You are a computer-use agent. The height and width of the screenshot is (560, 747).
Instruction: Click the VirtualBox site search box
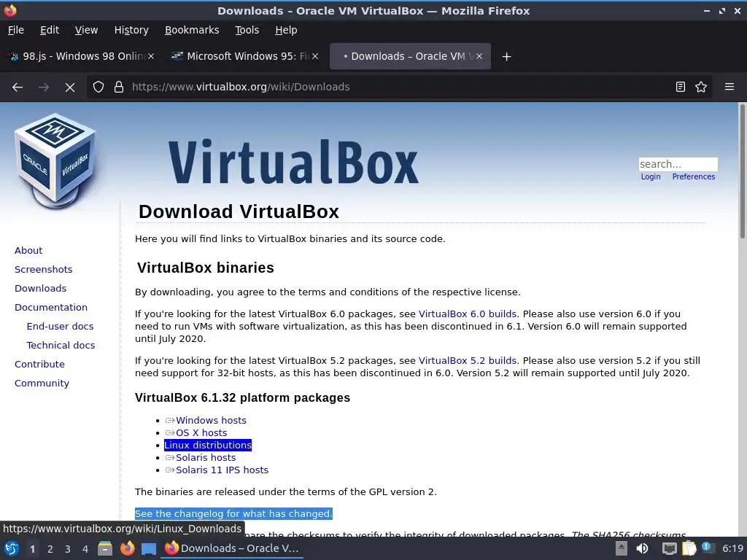pyautogui.click(x=678, y=164)
